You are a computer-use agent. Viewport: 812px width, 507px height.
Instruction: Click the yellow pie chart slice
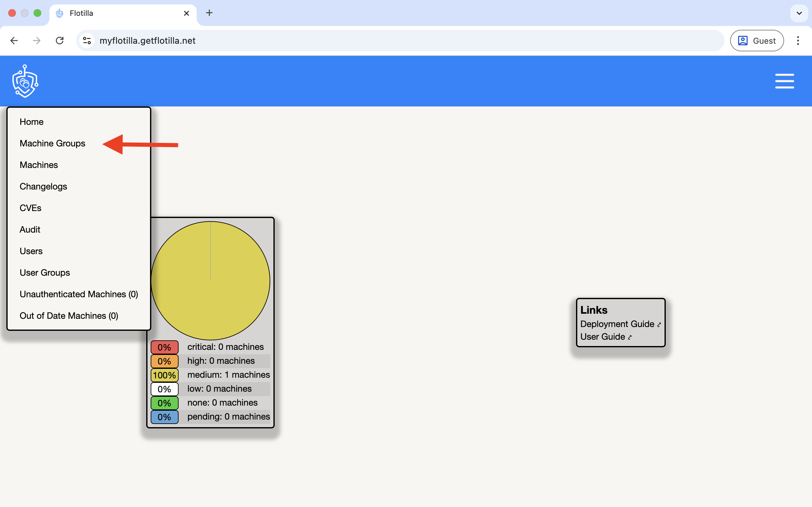pyautogui.click(x=211, y=282)
